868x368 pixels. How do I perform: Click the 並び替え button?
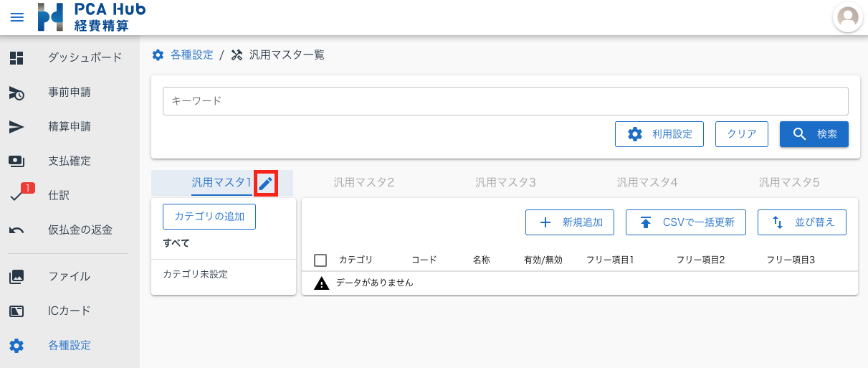[x=802, y=222]
